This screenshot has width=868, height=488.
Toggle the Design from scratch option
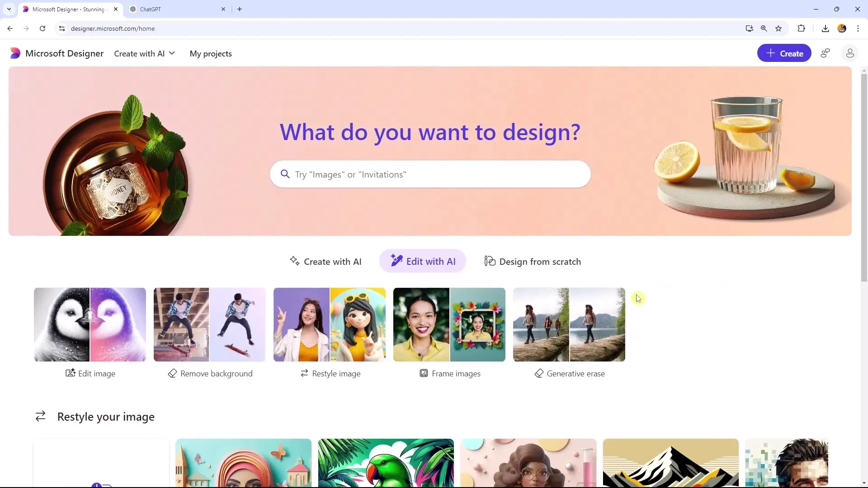[533, 261]
